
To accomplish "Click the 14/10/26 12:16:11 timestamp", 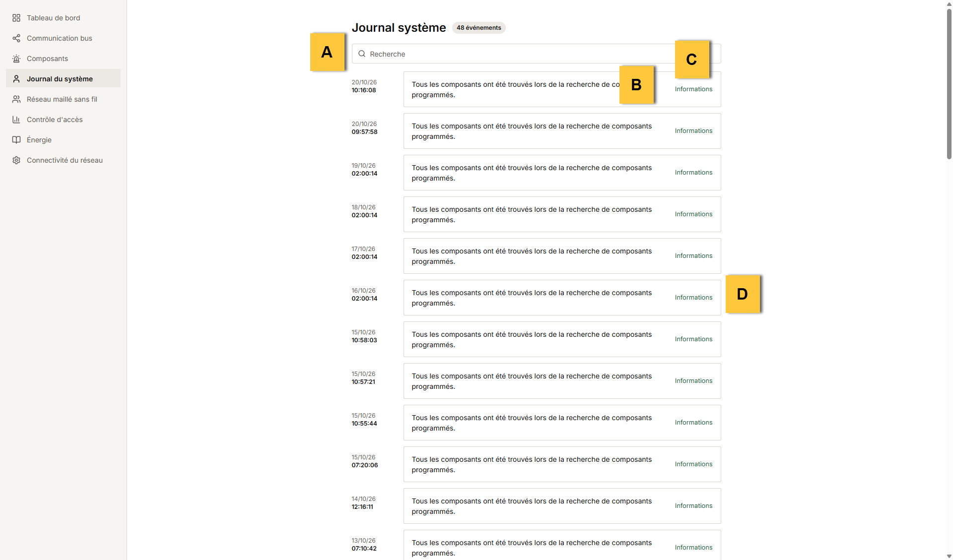I will tap(364, 503).
